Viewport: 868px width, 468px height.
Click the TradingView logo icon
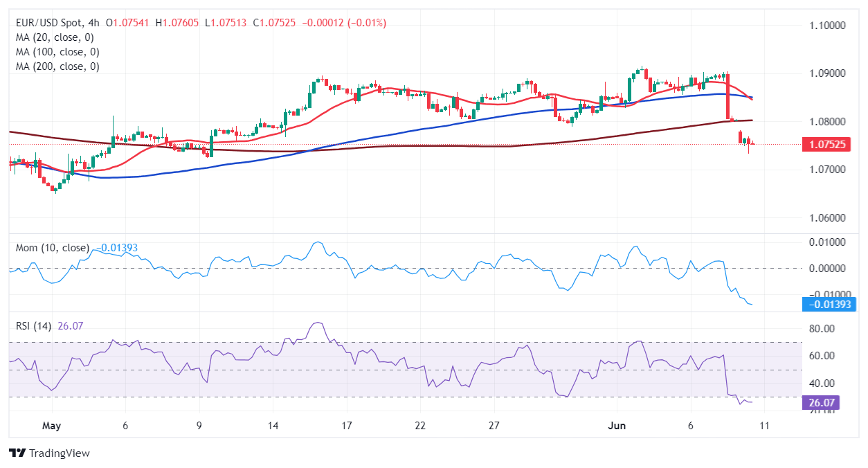(17, 453)
